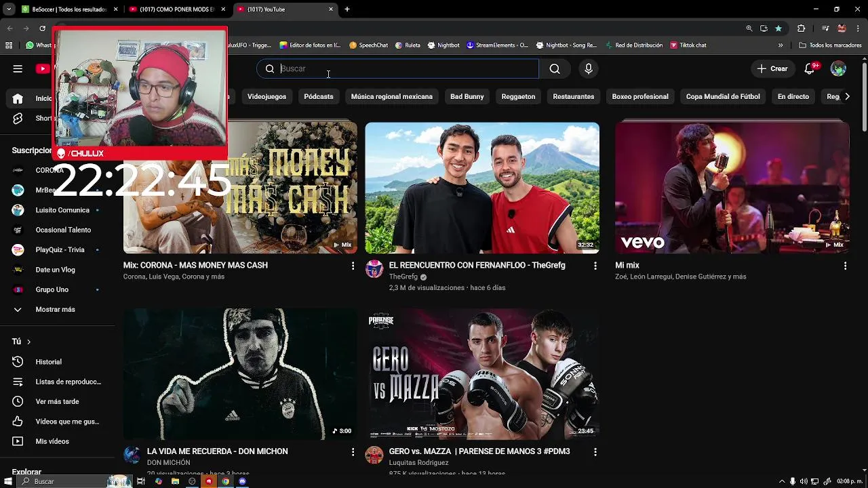Open options menu for Mi mix

coord(845,266)
